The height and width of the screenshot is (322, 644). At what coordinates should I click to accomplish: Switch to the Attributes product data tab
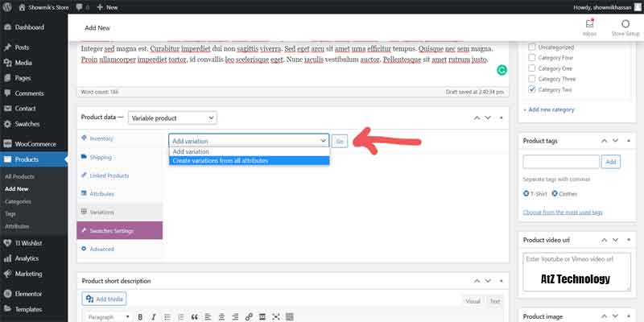tap(101, 193)
